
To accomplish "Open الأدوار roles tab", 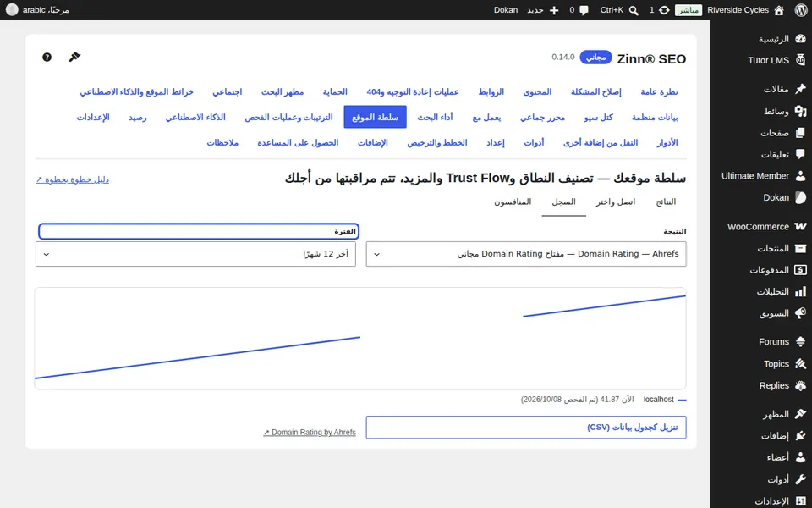I will pos(667,142).
